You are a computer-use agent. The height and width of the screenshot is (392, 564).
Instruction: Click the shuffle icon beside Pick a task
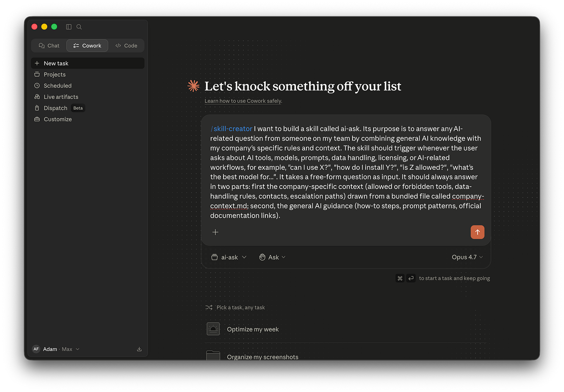[209, 308]
